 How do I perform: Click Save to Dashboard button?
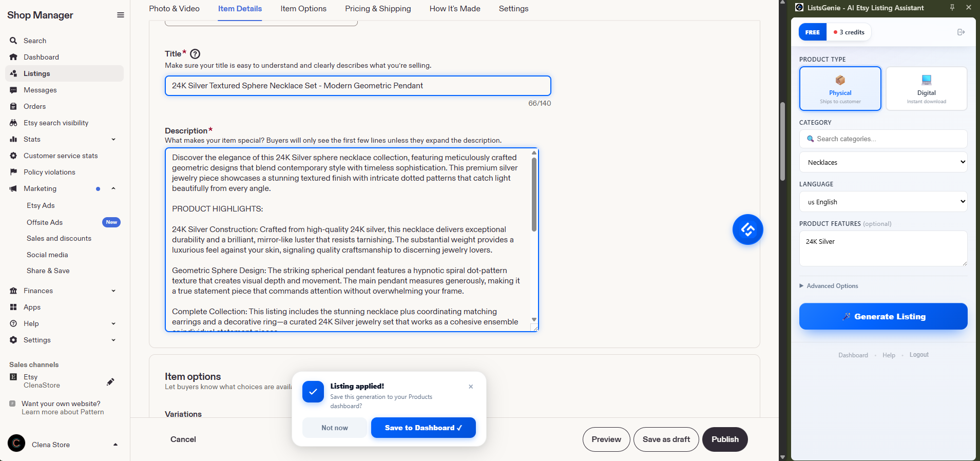pyautogui.click(x=423, y=428)
